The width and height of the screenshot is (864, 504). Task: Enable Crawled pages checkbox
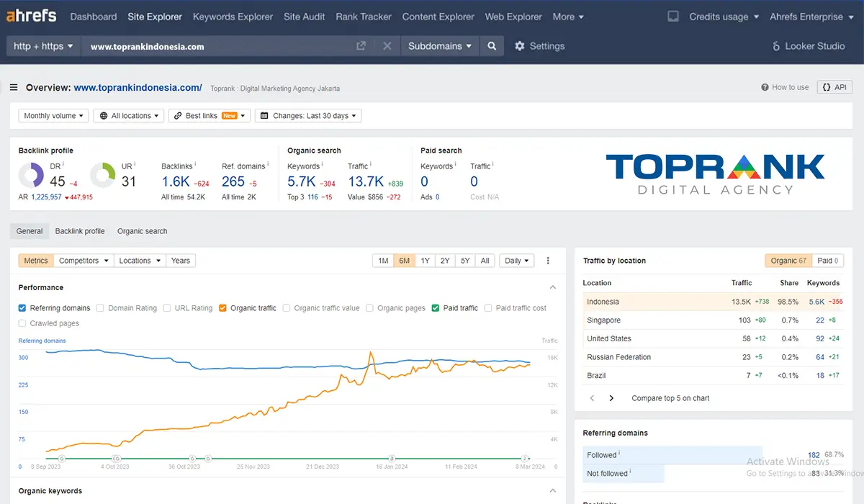(22, 324)
